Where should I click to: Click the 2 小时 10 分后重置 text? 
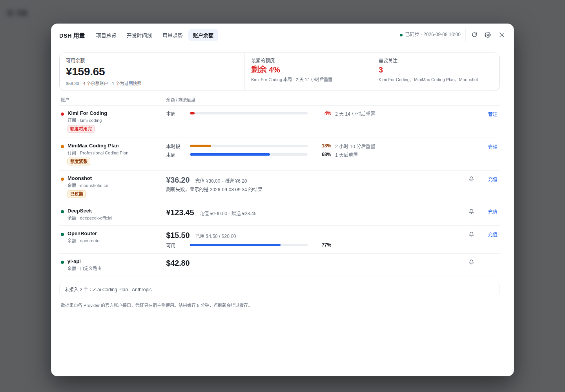[355, 147]
